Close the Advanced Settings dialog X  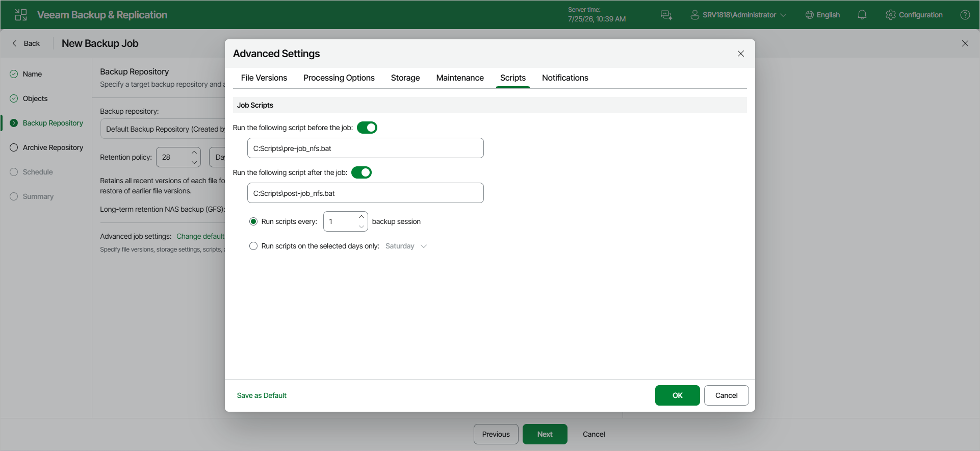point(741,54)
